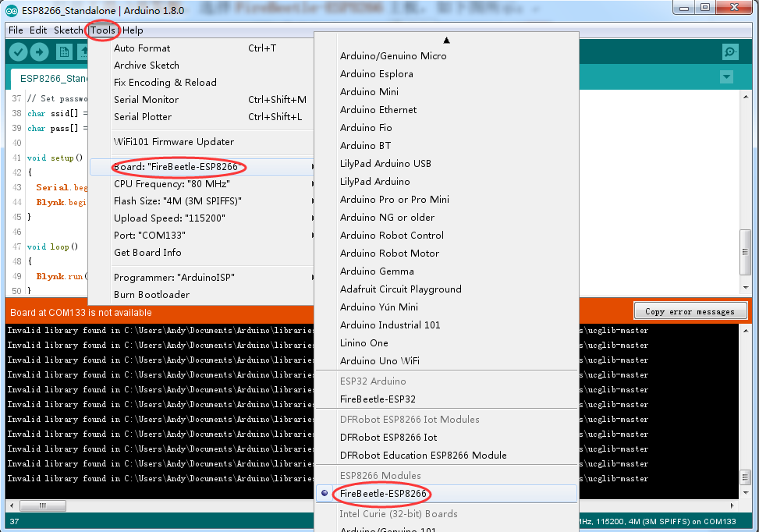Click the editor scrollbar down arrow
The height and width of the screenshot is (532, 759).
coord(746,288)
